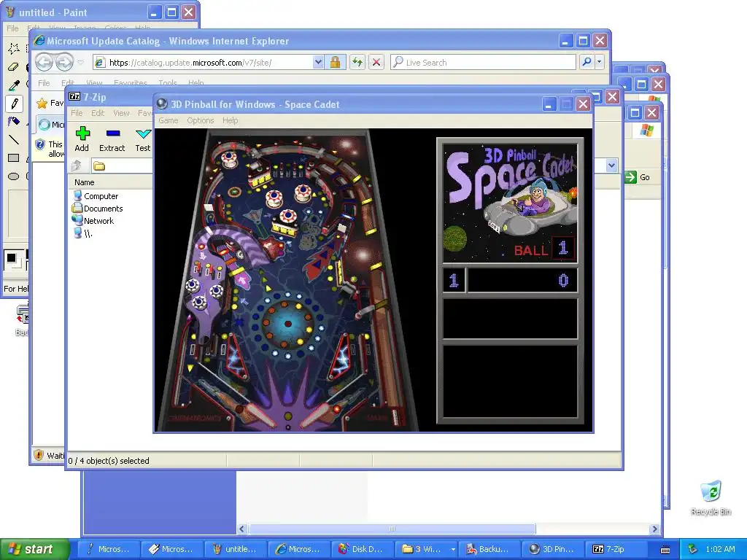Click the horizontal scrollbar thumb in the back window
This screenshot has height=560, width=747.
(392, 529)
